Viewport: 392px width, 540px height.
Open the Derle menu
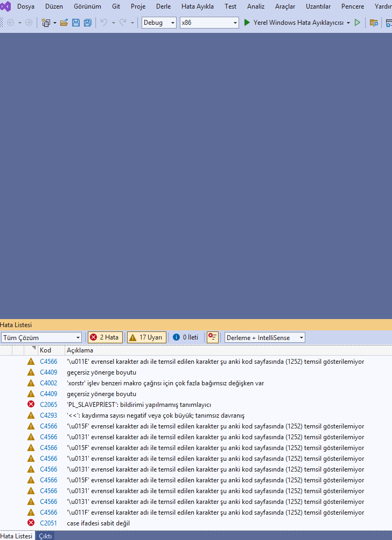click(x=164, y=6)
